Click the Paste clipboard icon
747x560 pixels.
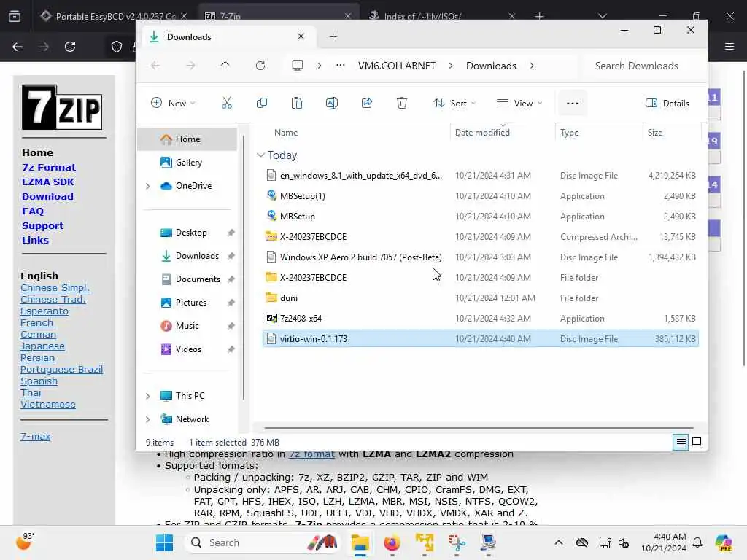coord(296,103)
